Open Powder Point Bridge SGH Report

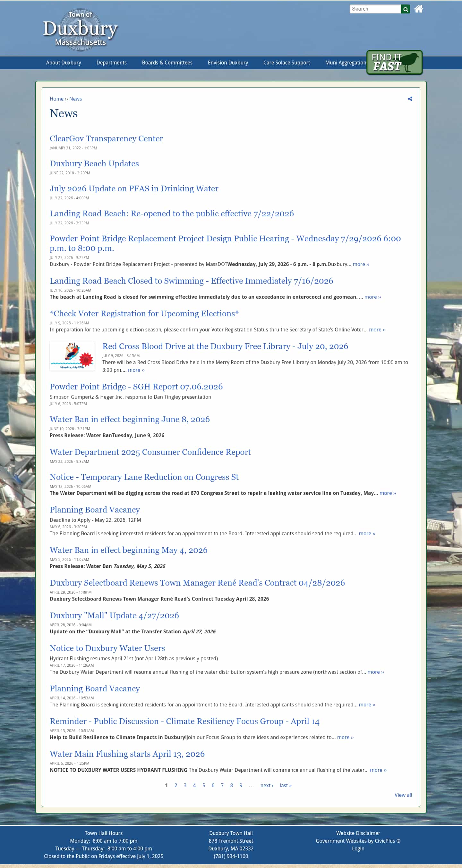click(x=136, y=387)
